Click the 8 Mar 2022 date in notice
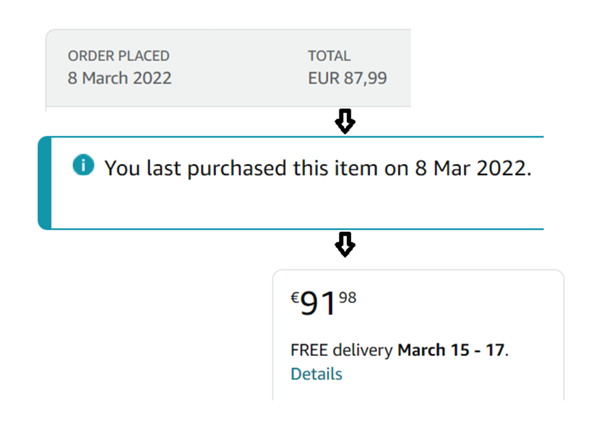The image size is (590, 425). pyautogui.click(x=471, y=168)
